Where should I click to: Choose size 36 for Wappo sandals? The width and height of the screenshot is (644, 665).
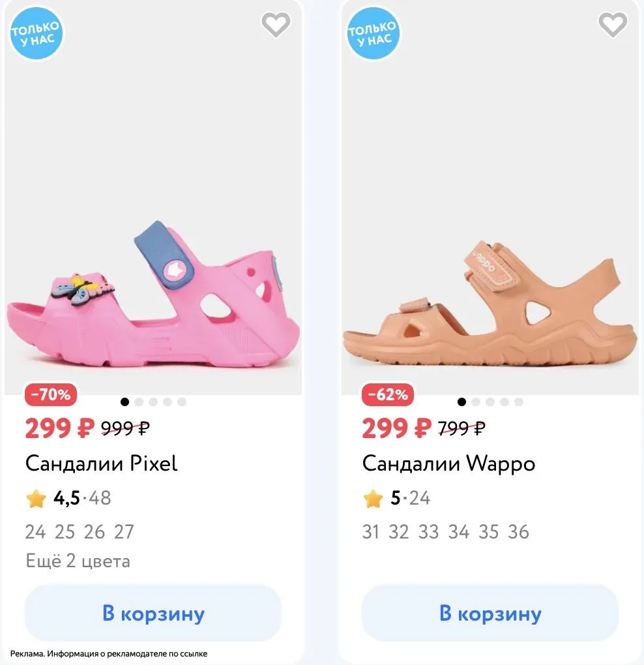[x=518, y=532]
